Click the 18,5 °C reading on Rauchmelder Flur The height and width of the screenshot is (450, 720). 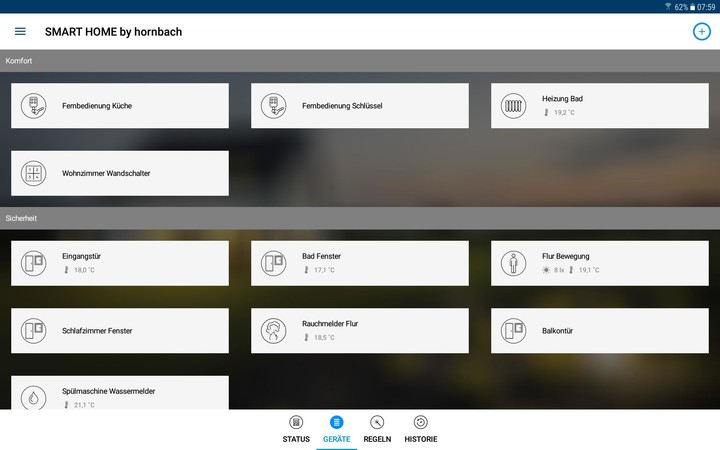point(324,338)
